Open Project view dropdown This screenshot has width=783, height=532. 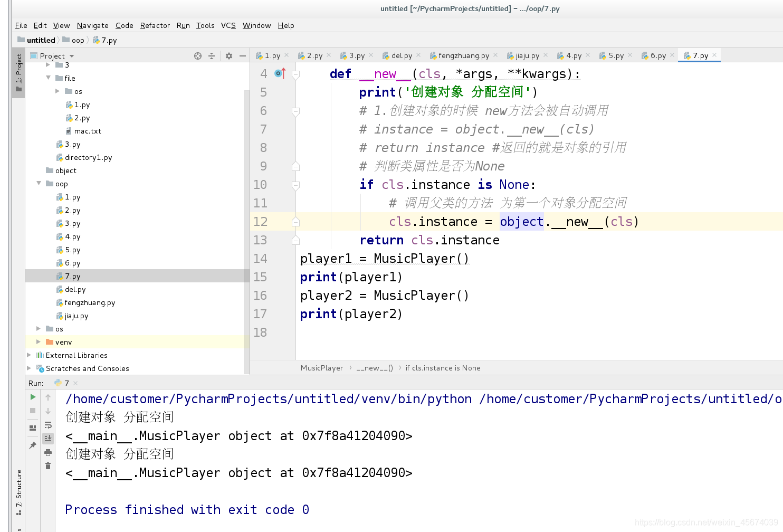pos(72,56)
